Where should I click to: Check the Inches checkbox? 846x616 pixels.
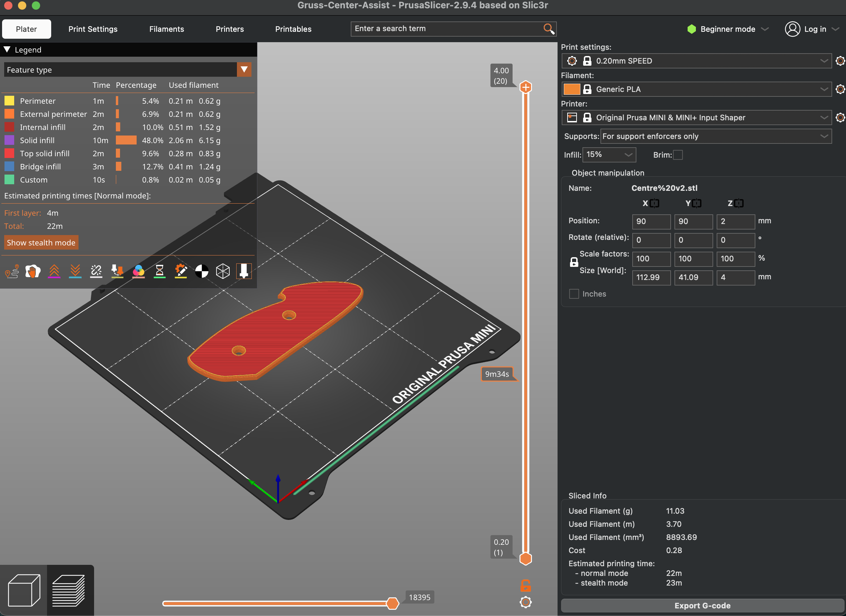(x=574, y=294)
